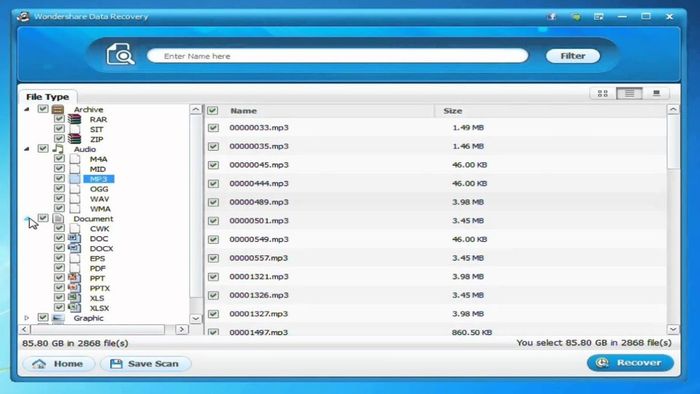700x394 pixels.
Task: Select WAV in the file type tree
Action: point(99,199)
